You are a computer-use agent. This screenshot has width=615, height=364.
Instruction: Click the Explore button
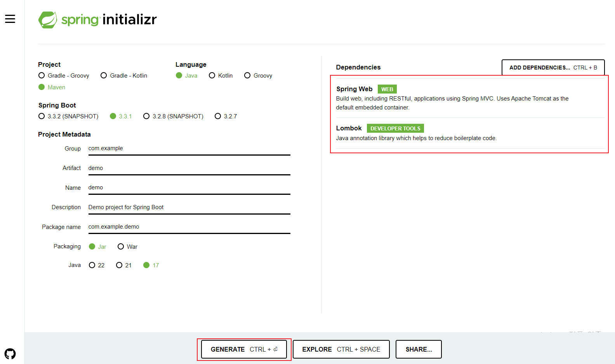(341, 349)
